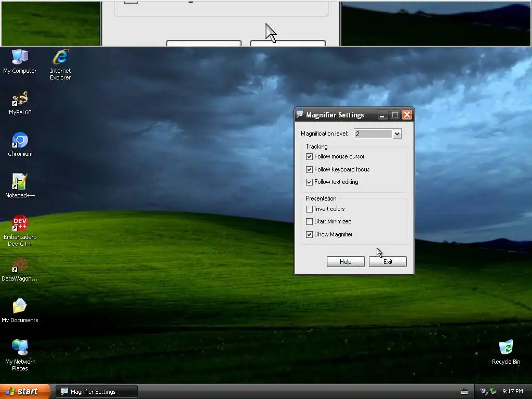Check Start Minimized option
The image size is (532, 399).
[x=309, y=221]
